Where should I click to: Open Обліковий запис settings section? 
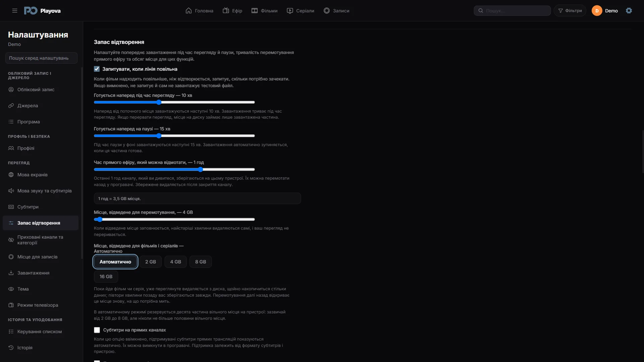coord(41,89)
